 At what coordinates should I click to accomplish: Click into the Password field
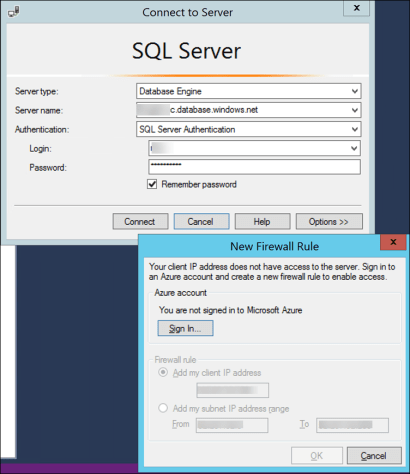(254, 167)
